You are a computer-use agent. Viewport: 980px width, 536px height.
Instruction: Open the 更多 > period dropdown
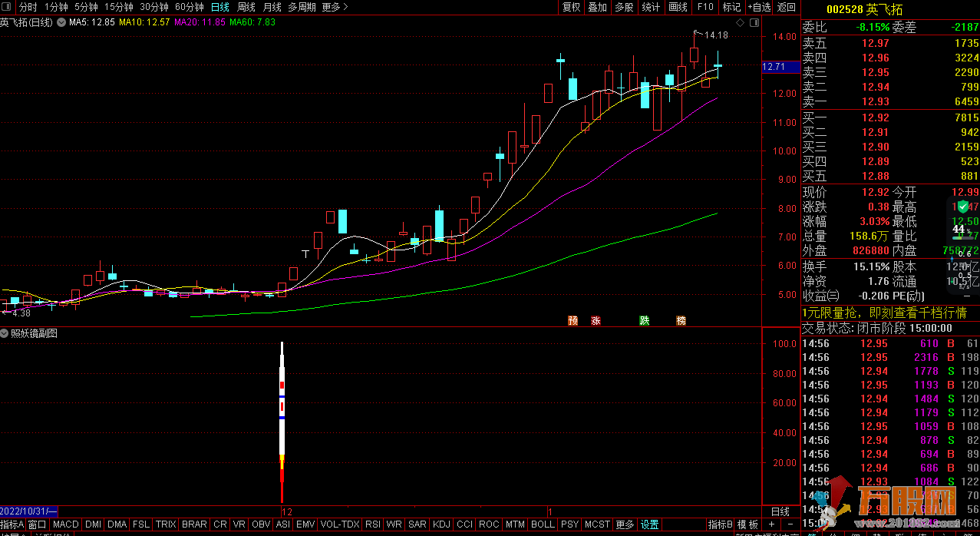(x=335, y=7)
